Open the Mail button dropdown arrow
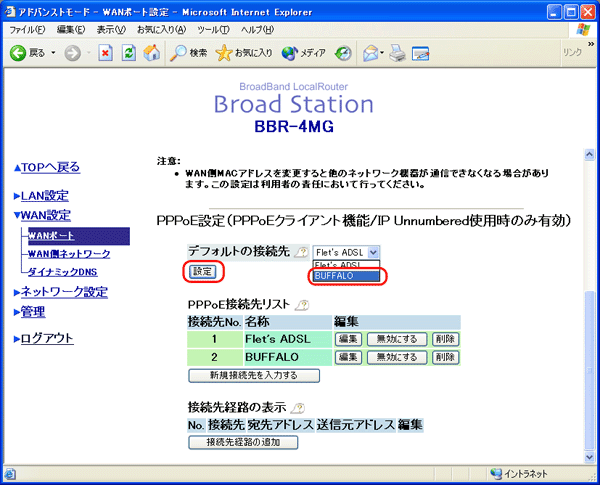Screen dimensions: 600x485 [382, 53]
